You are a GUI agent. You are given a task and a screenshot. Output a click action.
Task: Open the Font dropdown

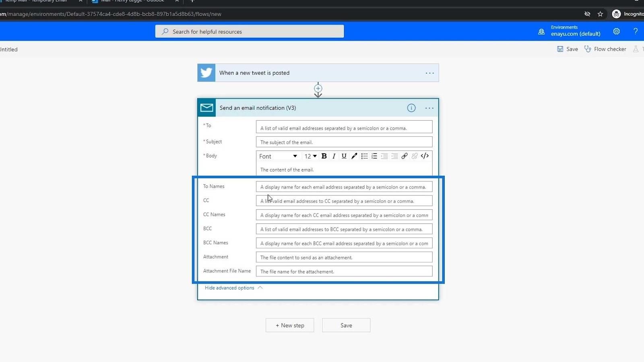coord(278,156)
